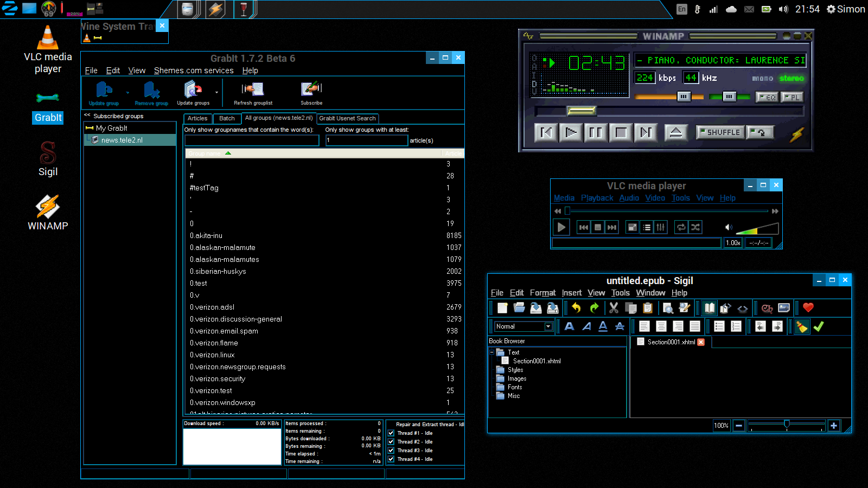This screenshot has height=488, width=868.
Task: Open the Playback menu in VLC
Action: tap(597, 198)
